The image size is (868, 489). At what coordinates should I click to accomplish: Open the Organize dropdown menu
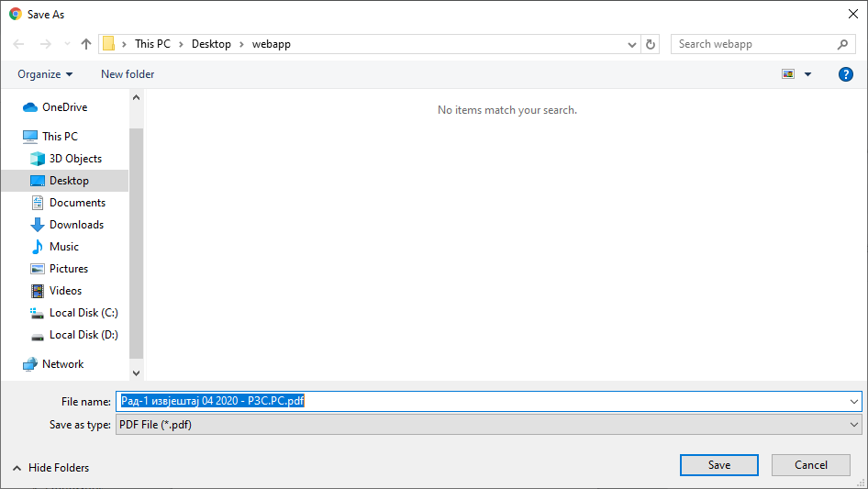45,74
